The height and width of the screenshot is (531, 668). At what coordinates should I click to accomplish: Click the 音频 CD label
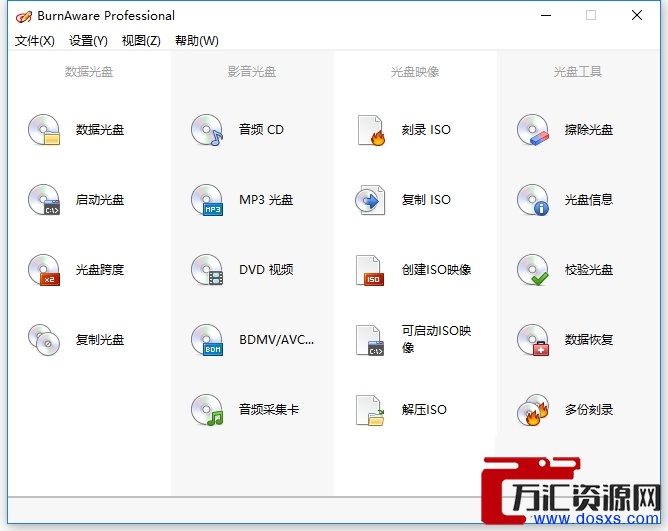click(261, 130)
